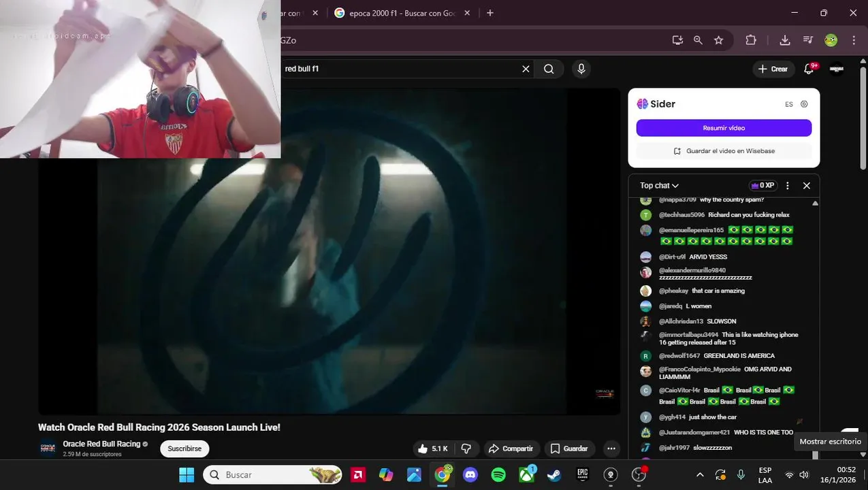Screen dimensions: 868x490
Task: Open the Chrome three-dot menu
Action: (854, 40)
